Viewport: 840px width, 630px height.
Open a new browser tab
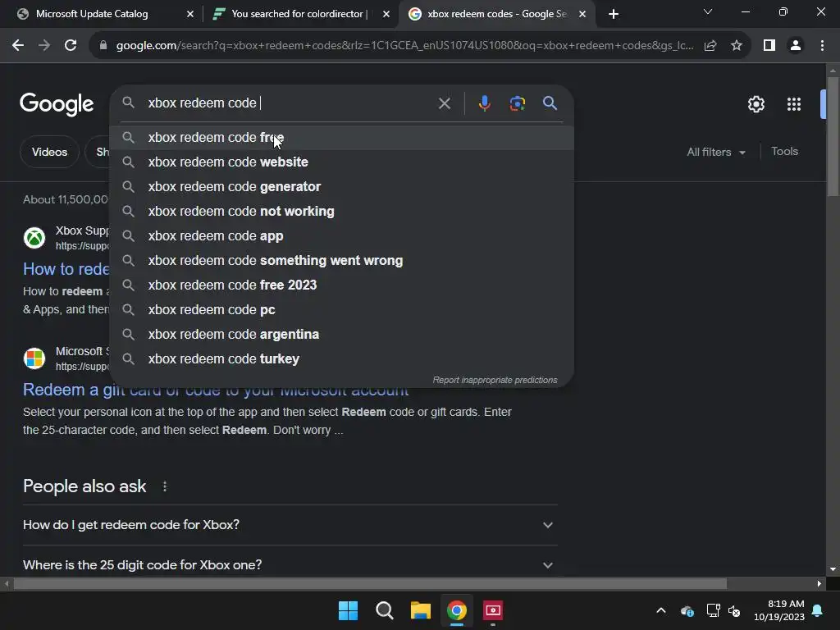[614, 14]
